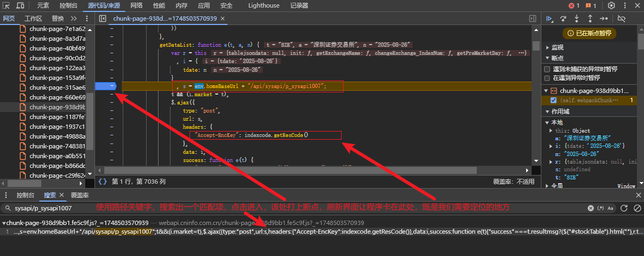Collapse the chunk-page-938d9bb1 breakpoint group

(x=547, y=90)
